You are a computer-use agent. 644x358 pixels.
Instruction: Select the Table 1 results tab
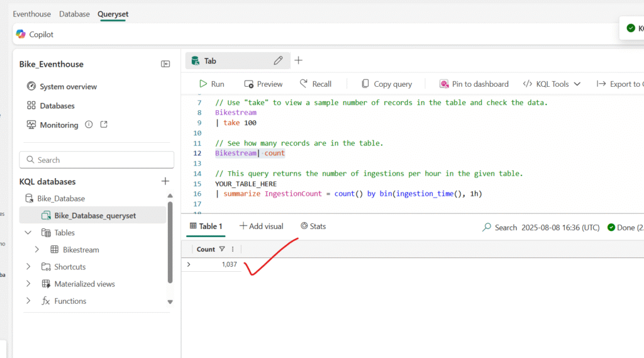tap(206, 227)
